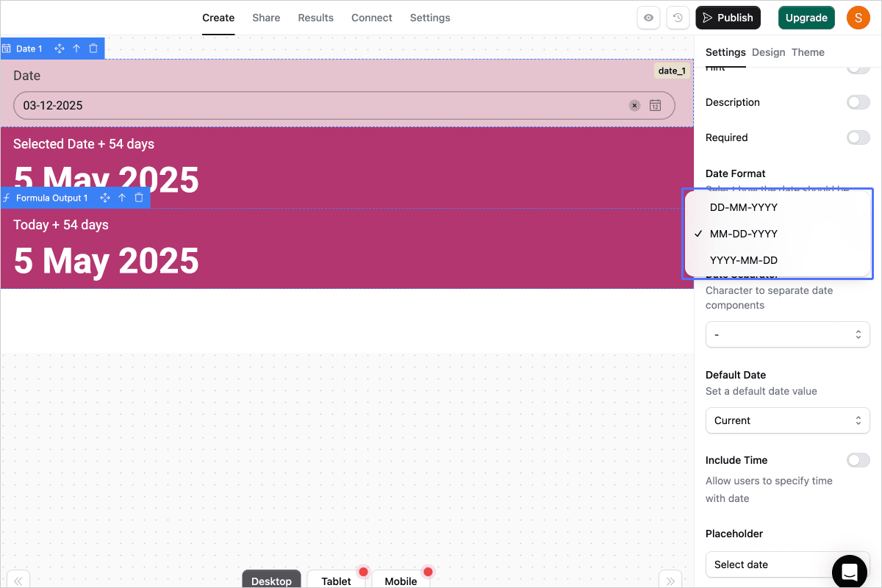Go to the Create tab
The image size is (882, 588).
(x=218, y=18)
